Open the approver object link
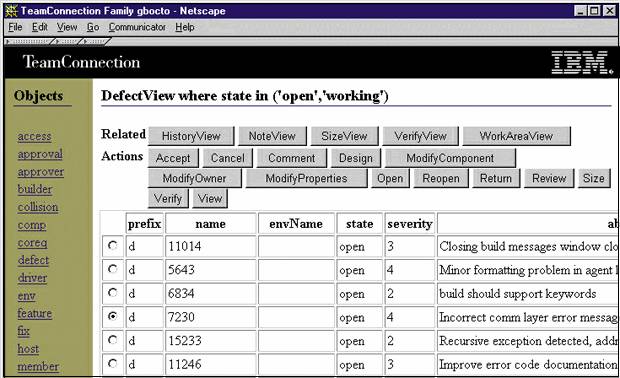Viewport: 620px width, 378px height. (41, 172)
